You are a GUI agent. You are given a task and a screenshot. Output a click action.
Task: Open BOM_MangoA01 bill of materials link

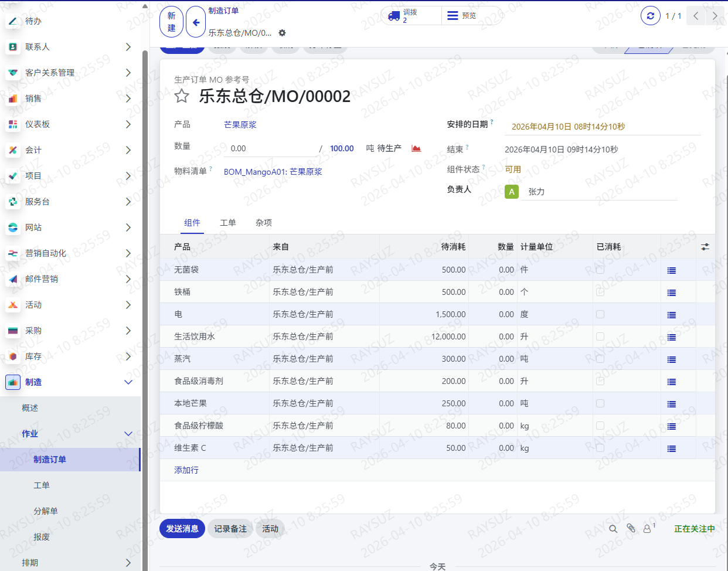[273, 172]
